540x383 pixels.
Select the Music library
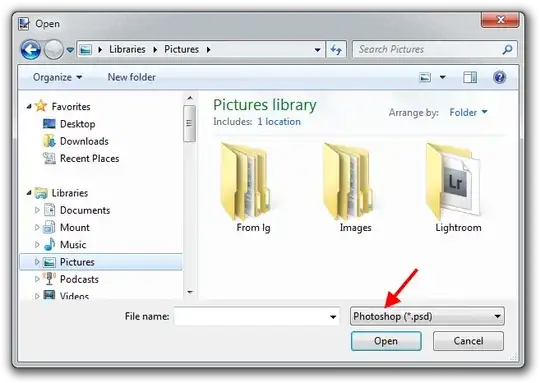pyautogui.click(x=73, y=245)
